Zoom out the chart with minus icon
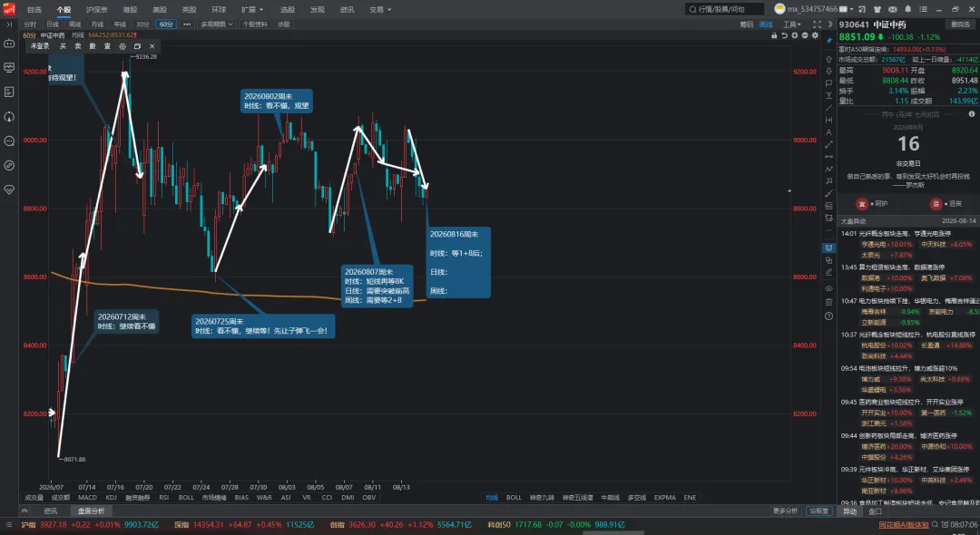Viewport: 980px width, 535px height. pos(805,35)
